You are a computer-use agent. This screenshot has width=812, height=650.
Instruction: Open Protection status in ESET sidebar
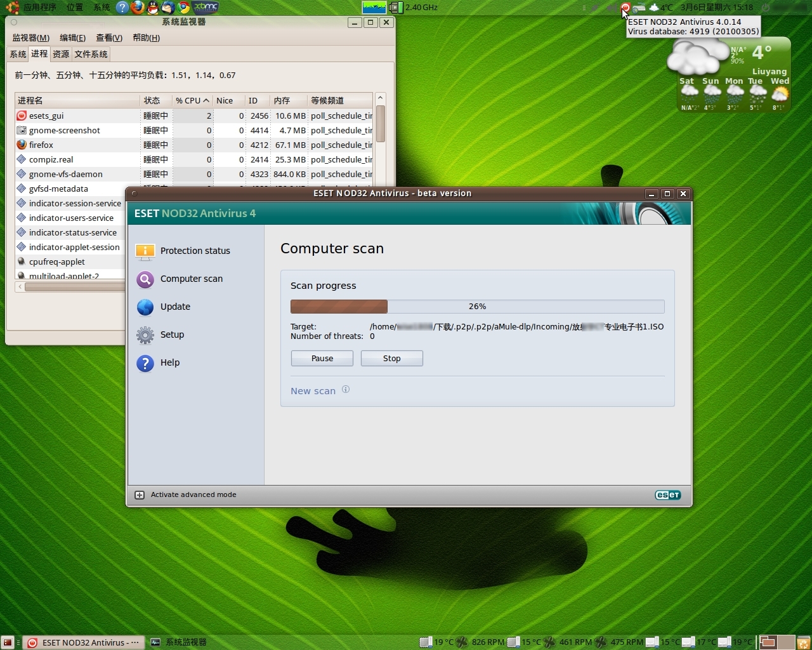tap(195, 251)
